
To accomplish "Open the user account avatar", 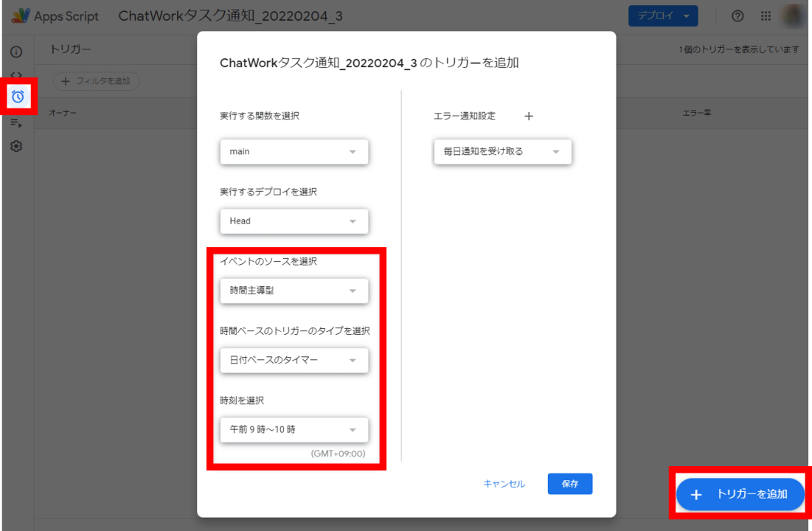I will pyautogui.click(x=792, y=16).
